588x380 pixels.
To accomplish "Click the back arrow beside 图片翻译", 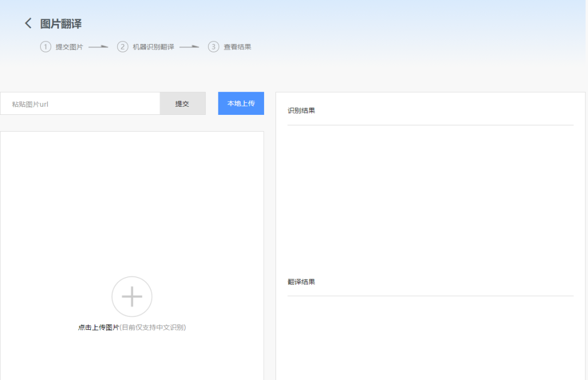I will tap(28, 23).
